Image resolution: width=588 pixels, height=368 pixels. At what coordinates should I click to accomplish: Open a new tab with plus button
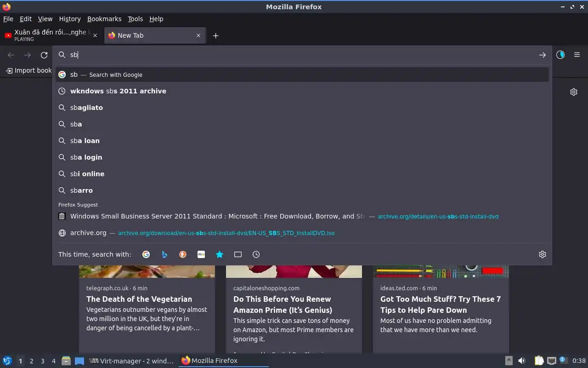point(215,35)
